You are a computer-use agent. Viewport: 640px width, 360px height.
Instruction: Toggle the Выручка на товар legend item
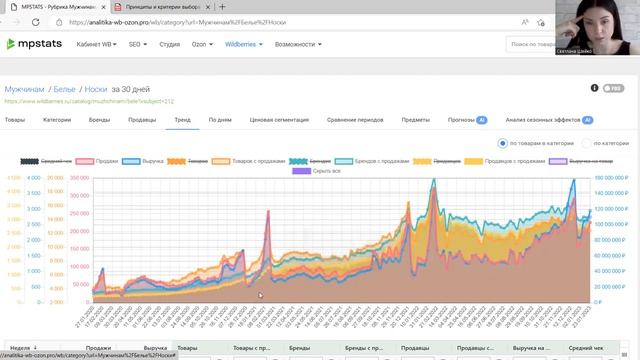click(581, 161)
